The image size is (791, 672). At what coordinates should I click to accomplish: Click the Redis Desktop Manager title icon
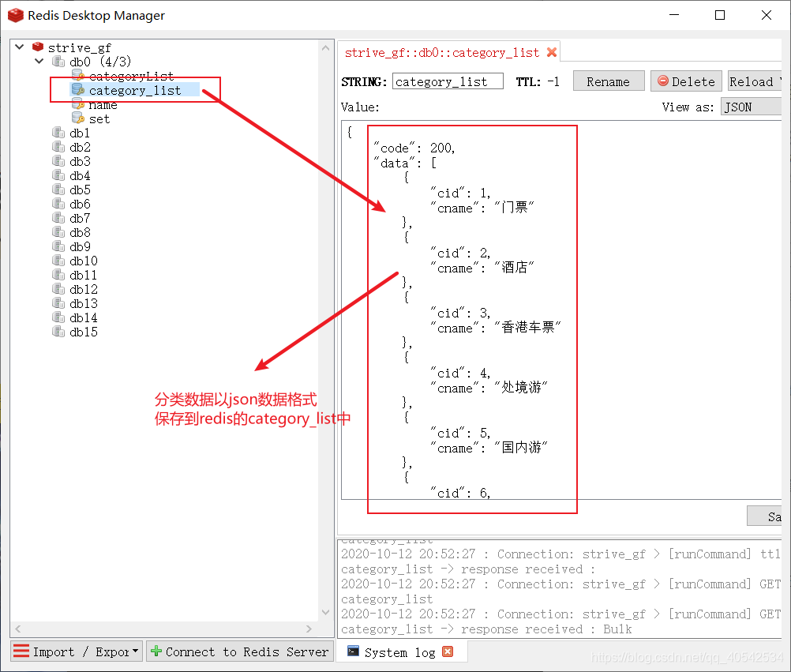pyautogui.click(x=16, y=15)
